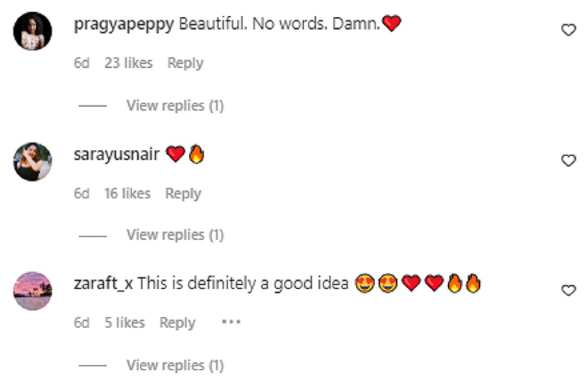Screen dimensions: 588x377
Task: Open the more options dots on zaraft_x's comment
Action: (x=231, y=323)
